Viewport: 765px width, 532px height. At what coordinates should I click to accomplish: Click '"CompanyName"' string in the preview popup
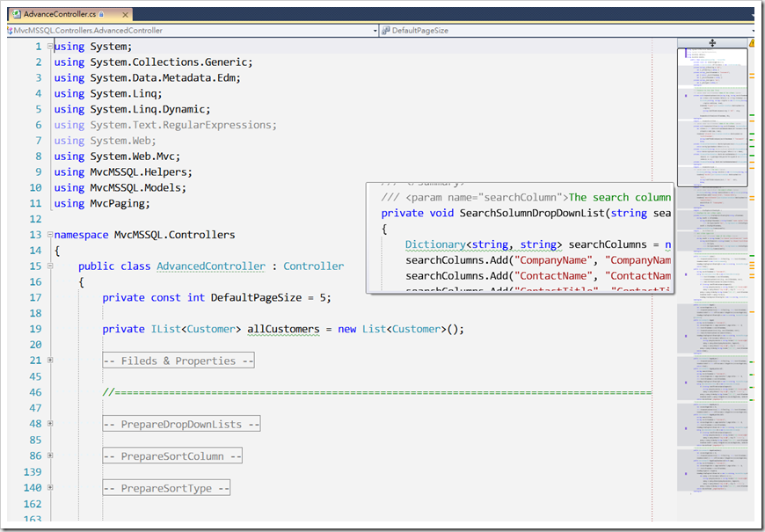click(x=553, y=260)
